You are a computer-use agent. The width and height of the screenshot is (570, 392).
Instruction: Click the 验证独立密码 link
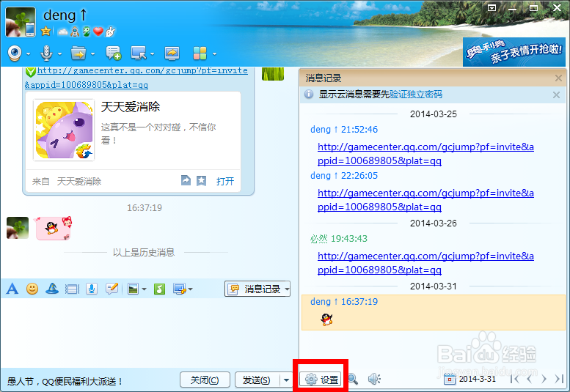[x=416, y=95]
